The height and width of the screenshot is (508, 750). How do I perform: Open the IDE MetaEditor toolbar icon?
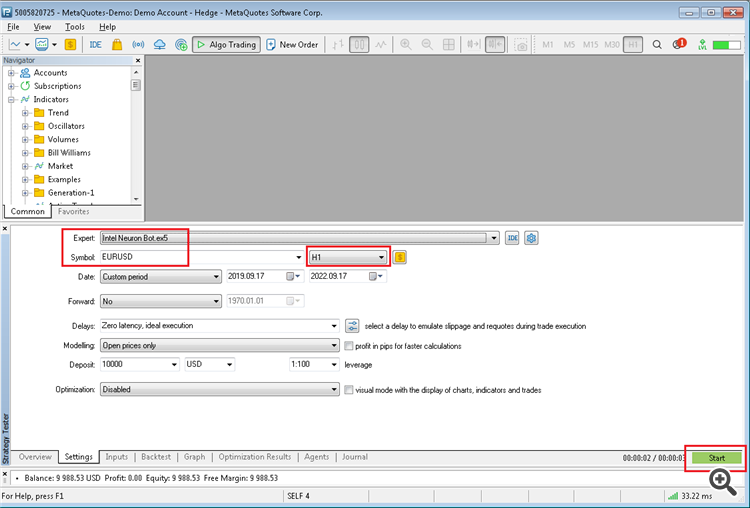95,44
